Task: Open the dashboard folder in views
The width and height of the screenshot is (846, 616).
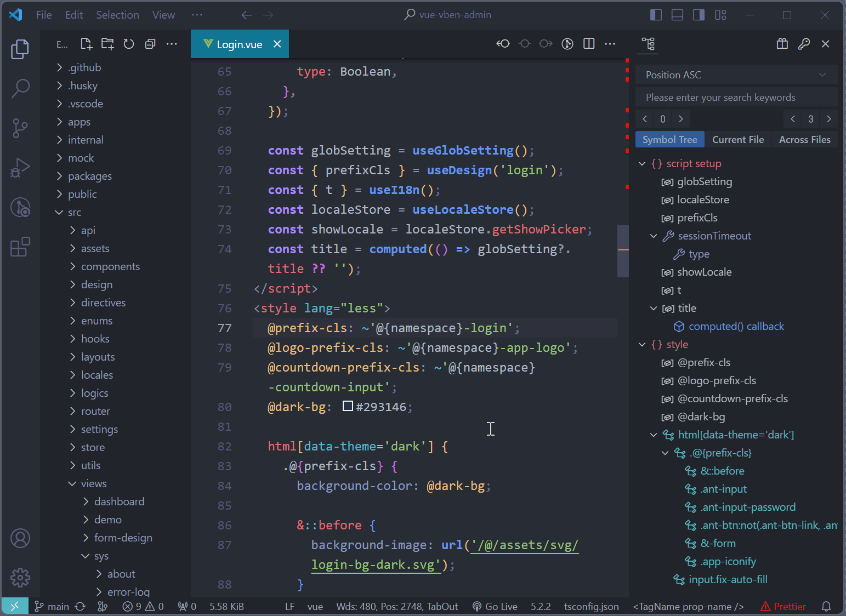Action: click(x=119, y=501)
